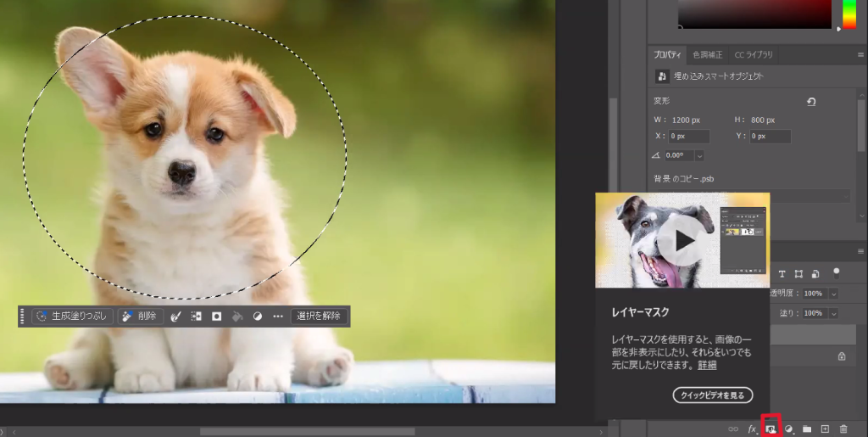
Task: Open the opacity 100% dropdown
Action: click(x=834, y=294)
